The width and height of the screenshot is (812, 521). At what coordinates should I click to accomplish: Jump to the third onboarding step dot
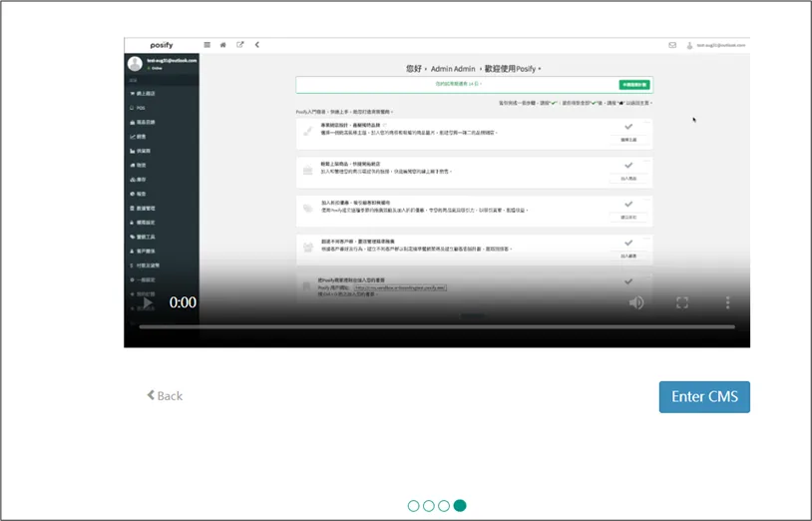coord(444,505)
